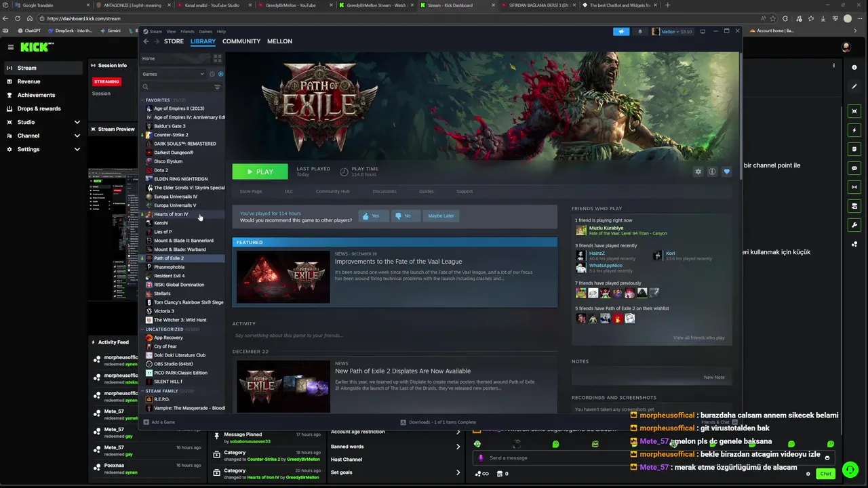Screen dimensions: 868x488
Task: Click thumbs-down No recommendation button
Action: [405, 216]
